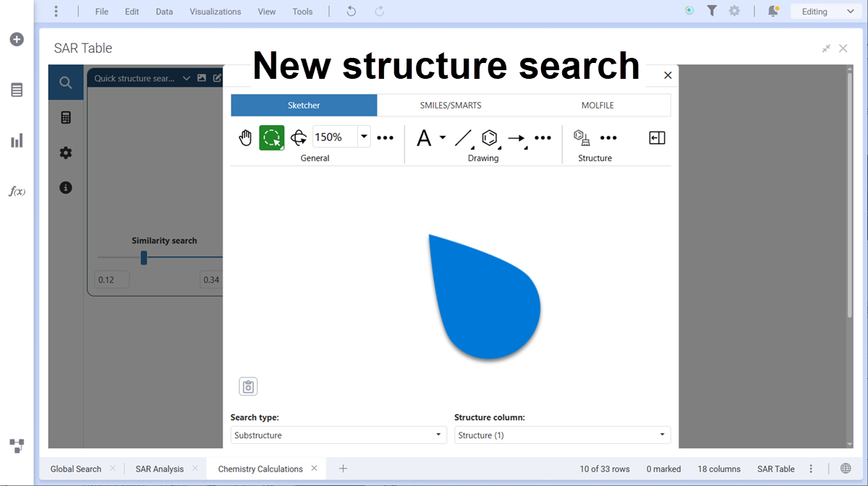The width and height of the screenshot is (868, 486).
Task: Choose the ring template tool
Action: [490, 137]
